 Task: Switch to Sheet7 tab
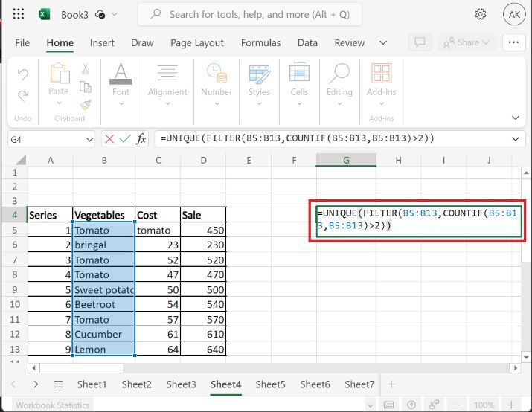pyautogui.click(x=359, y=384)
